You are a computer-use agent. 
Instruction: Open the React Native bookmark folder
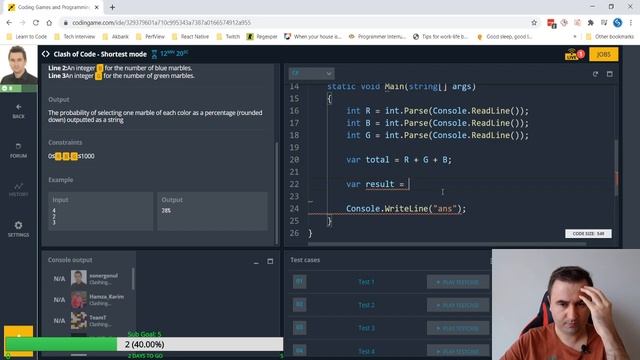pyautogui.click(x=190, y=37)
